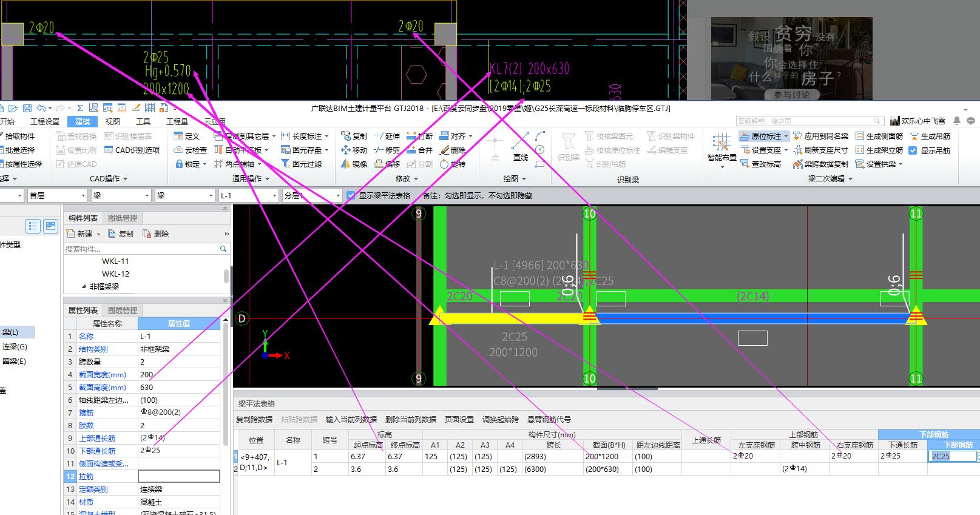Choose the 修剪 trim tool
The image size is (980, 515).
387,150
